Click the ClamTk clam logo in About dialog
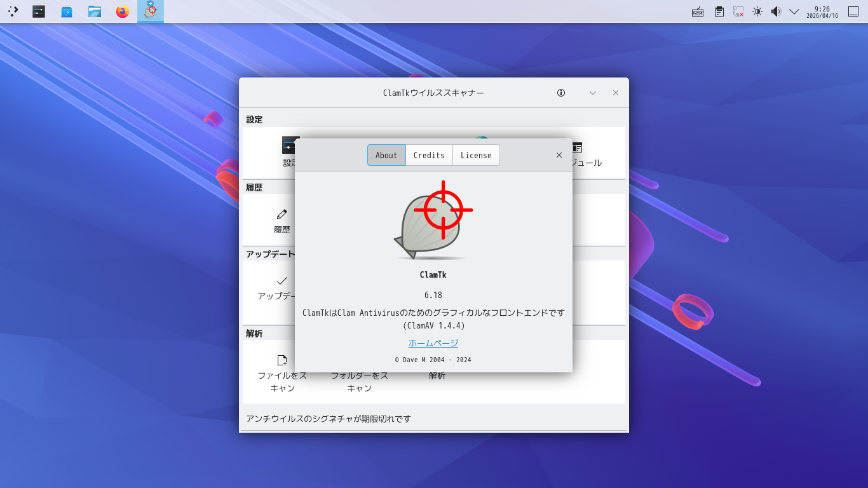The width and height of the screenshot is (868, 488). pos(433,221)
